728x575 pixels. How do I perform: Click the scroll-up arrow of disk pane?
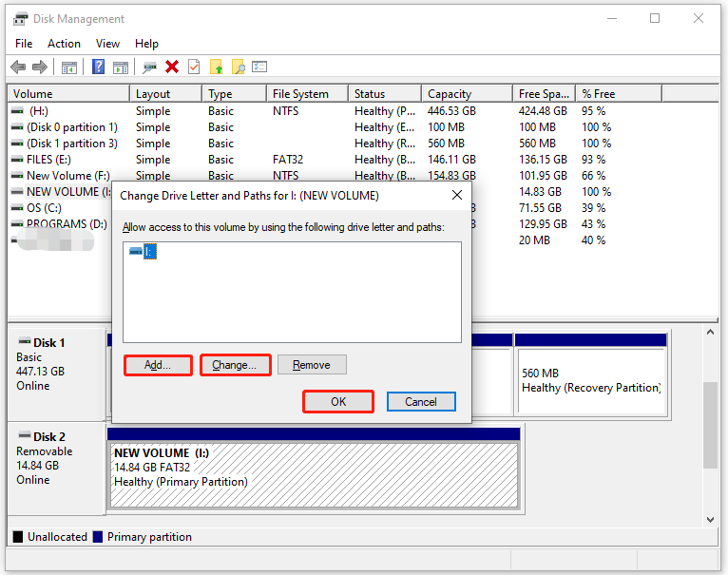click(710, 332)
